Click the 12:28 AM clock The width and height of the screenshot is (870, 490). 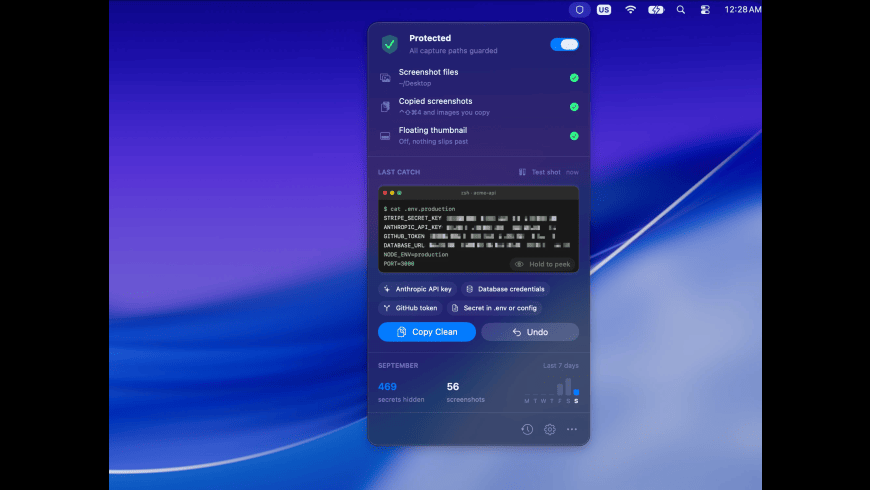point(742,9)
